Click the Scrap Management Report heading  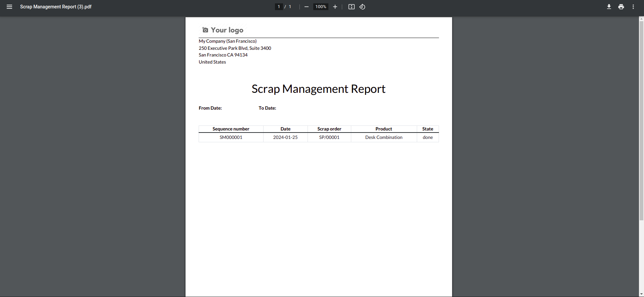click(x=318, y=89)
